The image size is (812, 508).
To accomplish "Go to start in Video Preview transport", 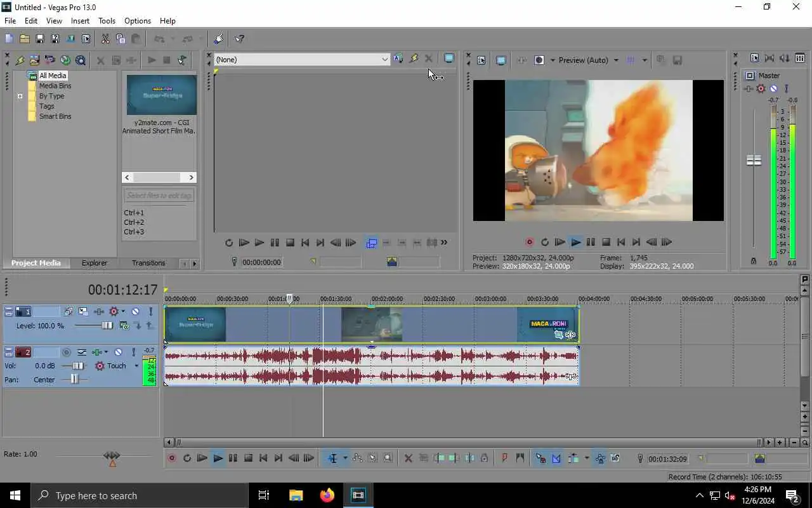I will [621, 242].
